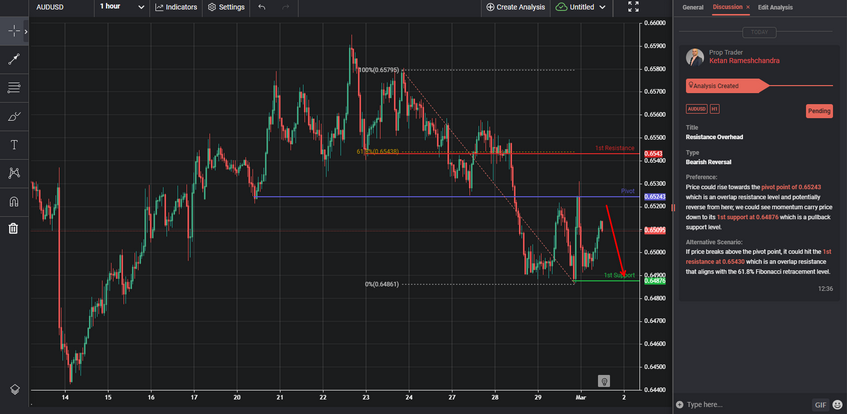
Task: Undo the last chart action
Action: point(262,7)
